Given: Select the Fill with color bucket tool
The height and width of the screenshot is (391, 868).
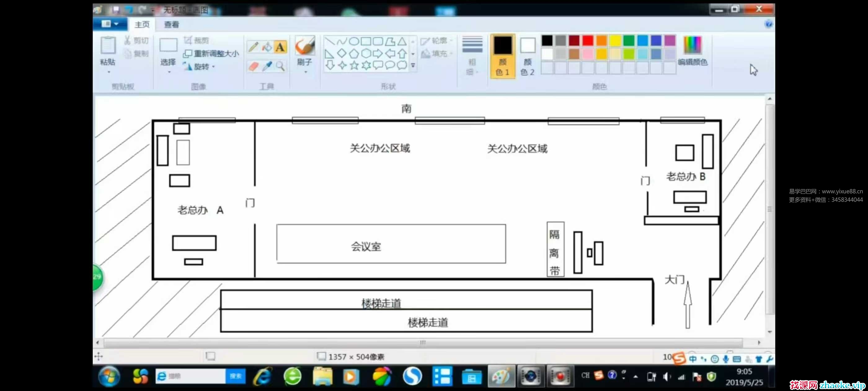Looking at the screenshot, I should pos(267,47).
